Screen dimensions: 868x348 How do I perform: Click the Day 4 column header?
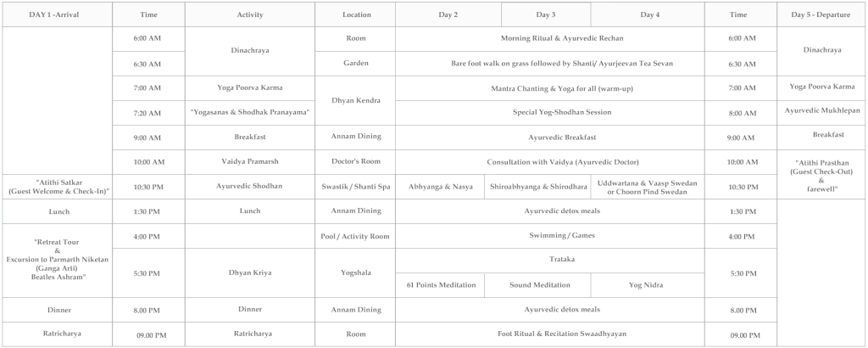[x=648, y=14]
